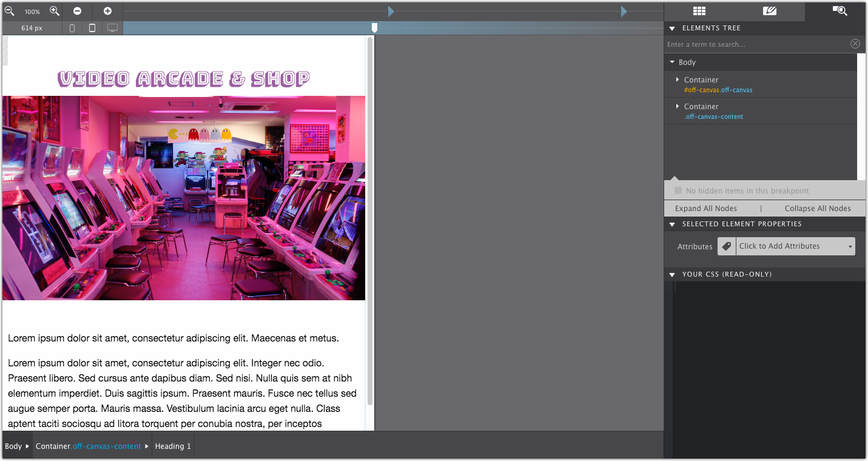Viewport: 868px width, 461px height.
Task: Click the arcade room photo
Action: [x=184, y=198]
